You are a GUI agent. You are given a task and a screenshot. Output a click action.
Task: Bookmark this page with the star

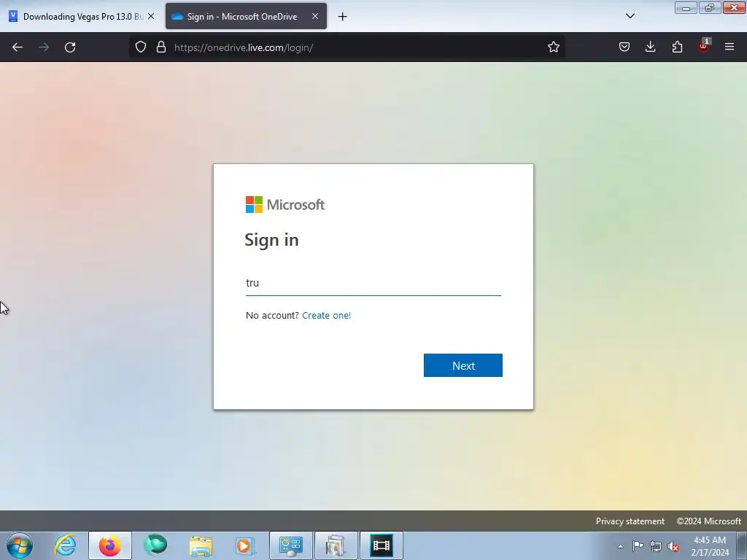point(553,47)
